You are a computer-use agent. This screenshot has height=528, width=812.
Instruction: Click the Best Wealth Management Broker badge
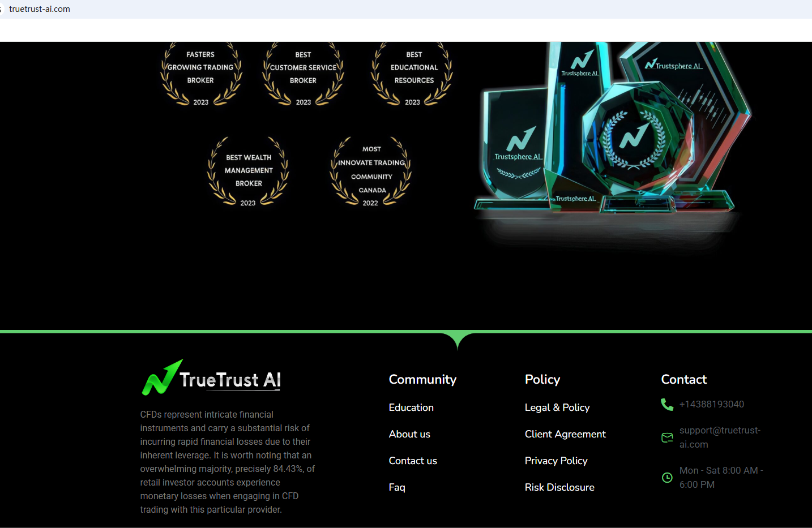249,171
